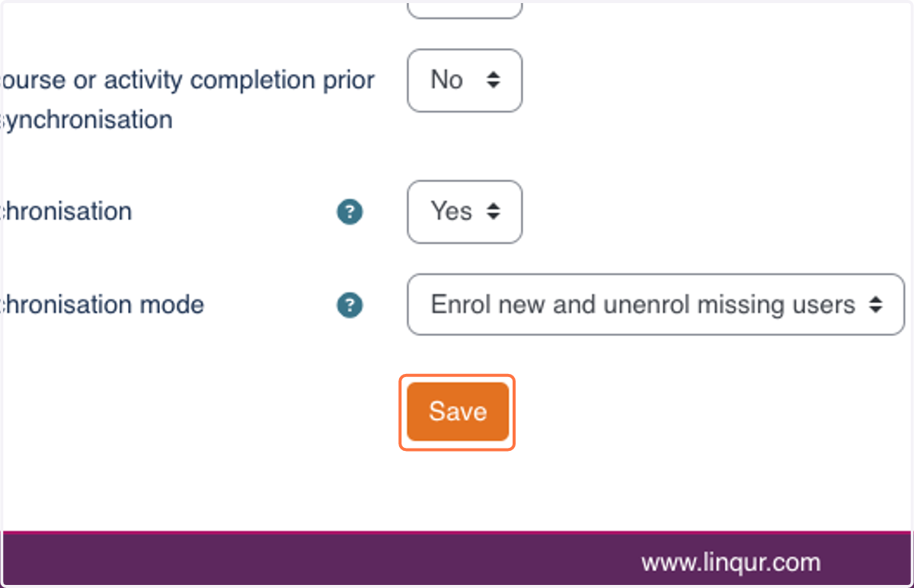Screen dimensions: 914x588
Task: Click the up-down arrows on the Yes dropdown
Action: 494,211
